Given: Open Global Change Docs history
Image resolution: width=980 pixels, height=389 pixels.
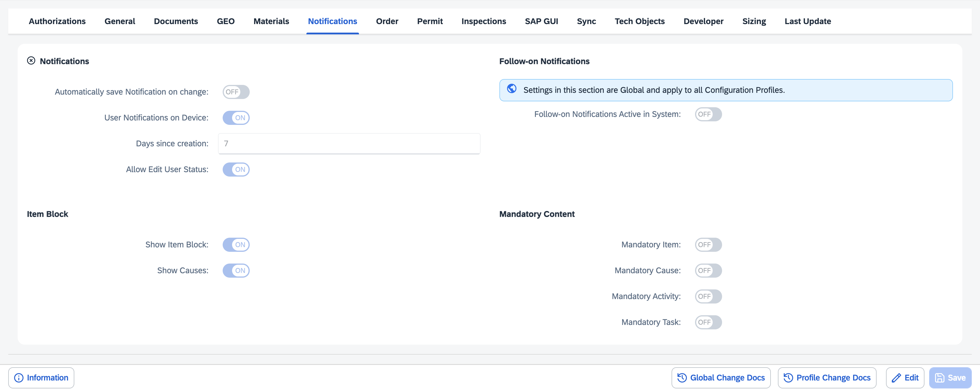Looking at the screenshot, I should pyautogui.click(x=721, y=378).
